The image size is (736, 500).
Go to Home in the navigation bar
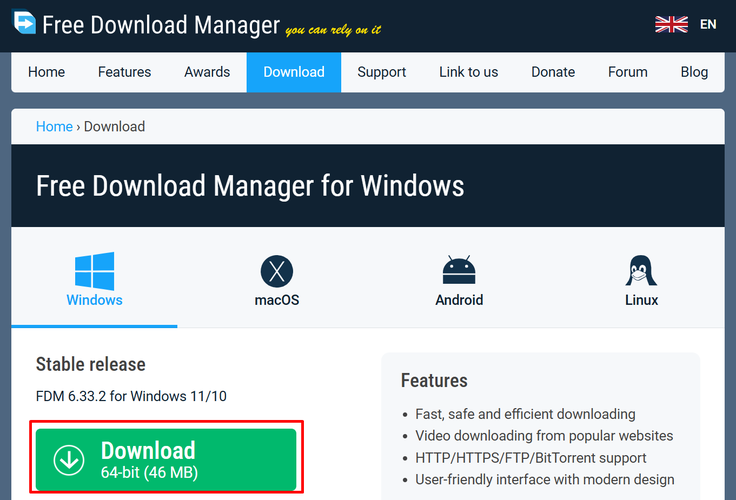point(46,72)
